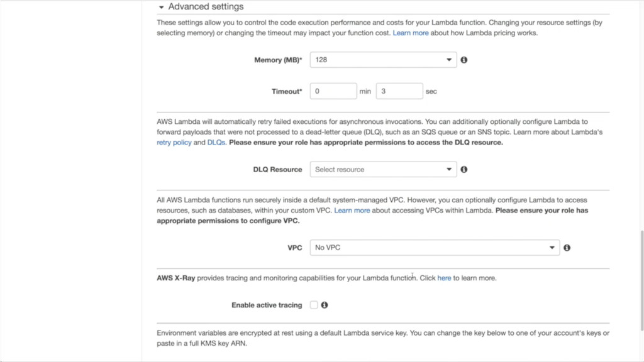Screen dimensions: 644x362
Task: Click the Enable active tracing label
Action: (267, 305)
